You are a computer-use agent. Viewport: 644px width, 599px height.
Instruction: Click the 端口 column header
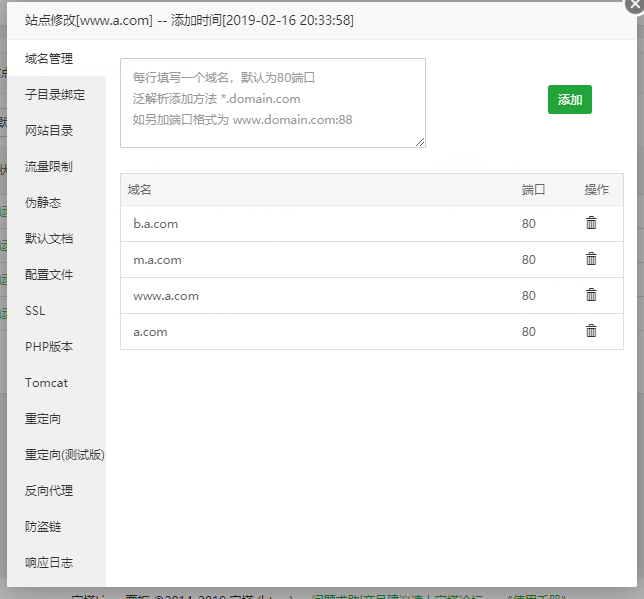pyautogui.click(x=533, y=189)
